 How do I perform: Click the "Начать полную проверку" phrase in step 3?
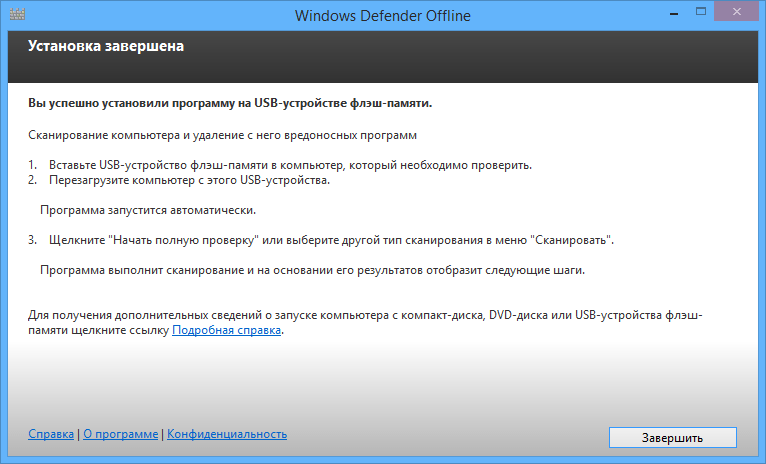[183, 240]
